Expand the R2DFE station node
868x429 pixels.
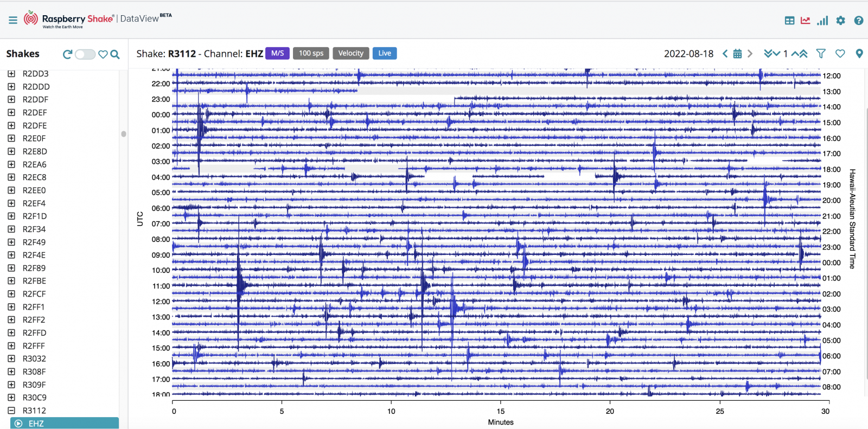[x=11, y=125]
